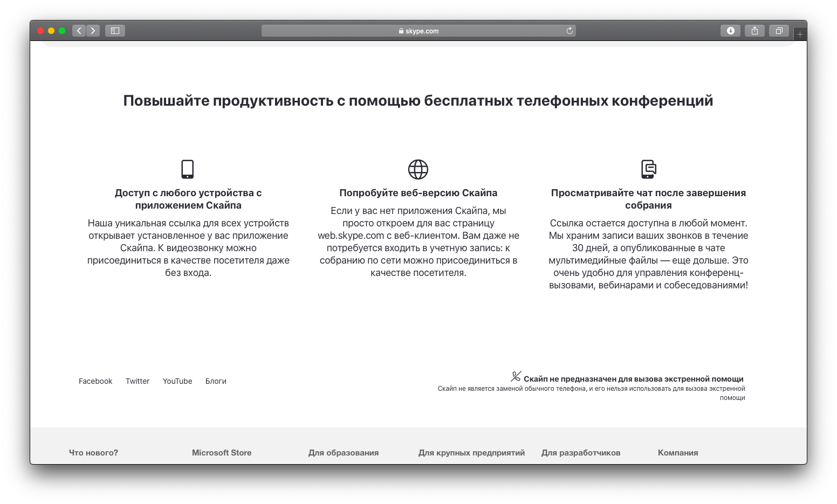
Task: Click heading Попробуйте веб-версию Скайпа
Action: (x=418, y=193)
